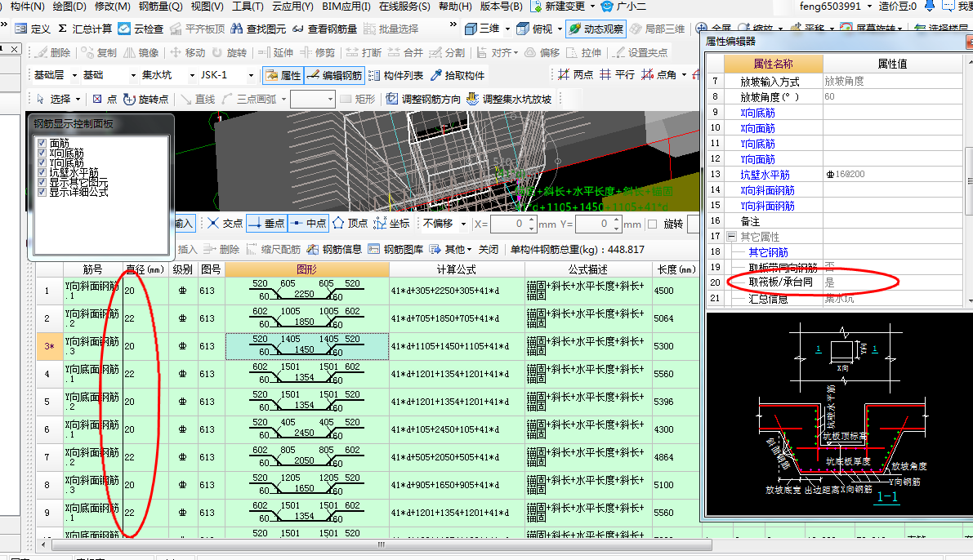Click horizontal scrollbar of rebar table
The image size is (973, 560).
(x=381, y=544)
